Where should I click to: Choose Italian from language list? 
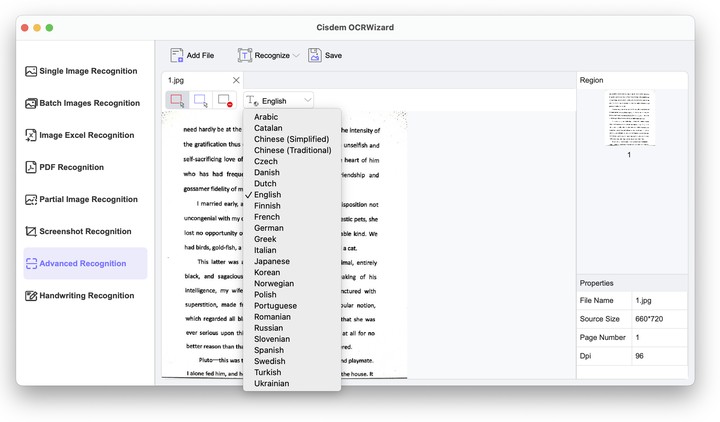[x=292, y=250]
